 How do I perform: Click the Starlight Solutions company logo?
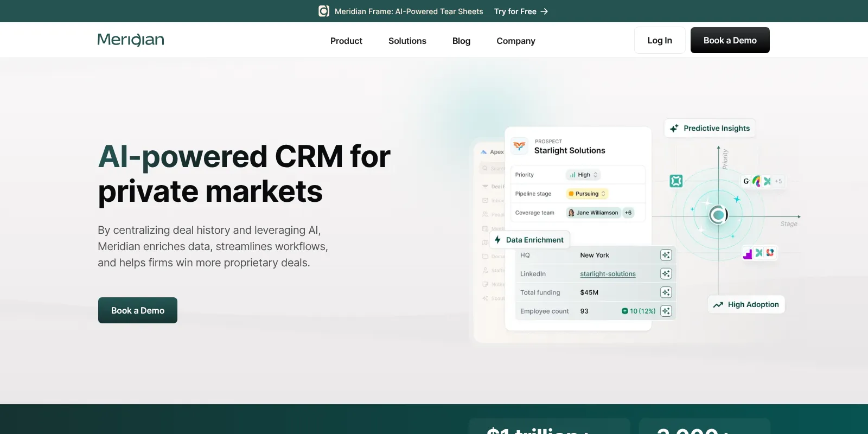(x=519, y=146)
